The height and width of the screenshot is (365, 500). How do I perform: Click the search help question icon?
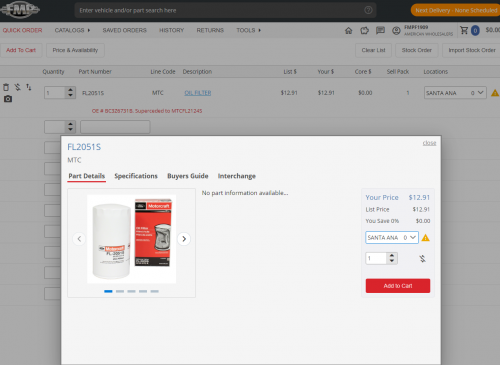click(x=368, y=10)
